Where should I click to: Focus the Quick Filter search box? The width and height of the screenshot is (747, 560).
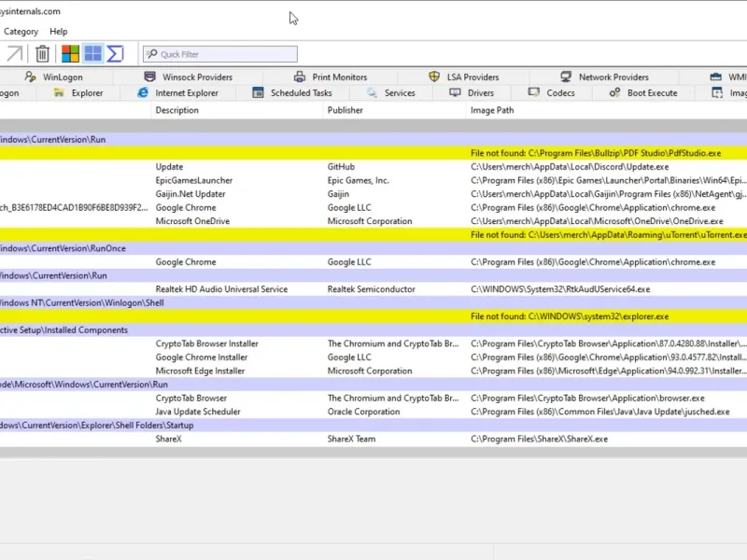point(226,55)
